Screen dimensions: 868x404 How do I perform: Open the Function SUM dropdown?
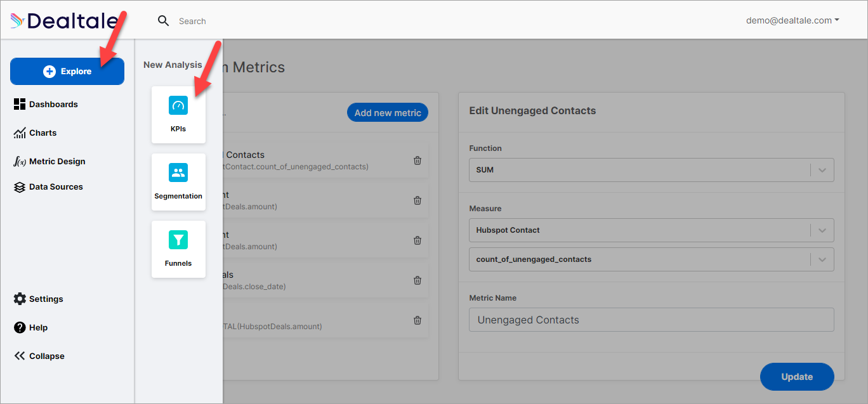click(x=822, y=170)
